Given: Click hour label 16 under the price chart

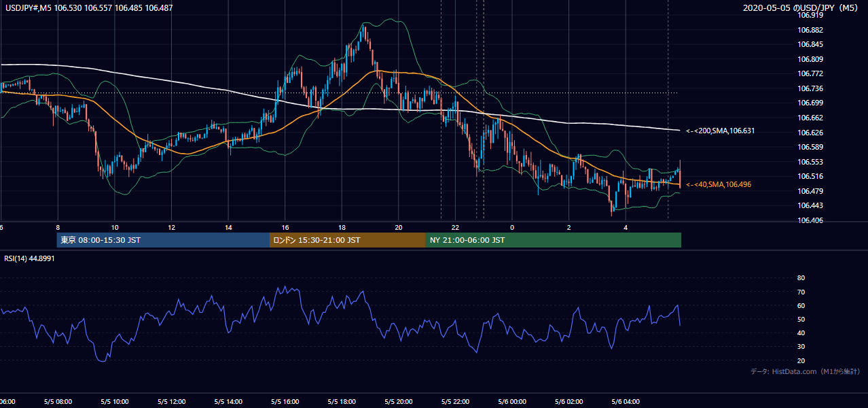Looking at the screenshot, I should click(285, 228).
